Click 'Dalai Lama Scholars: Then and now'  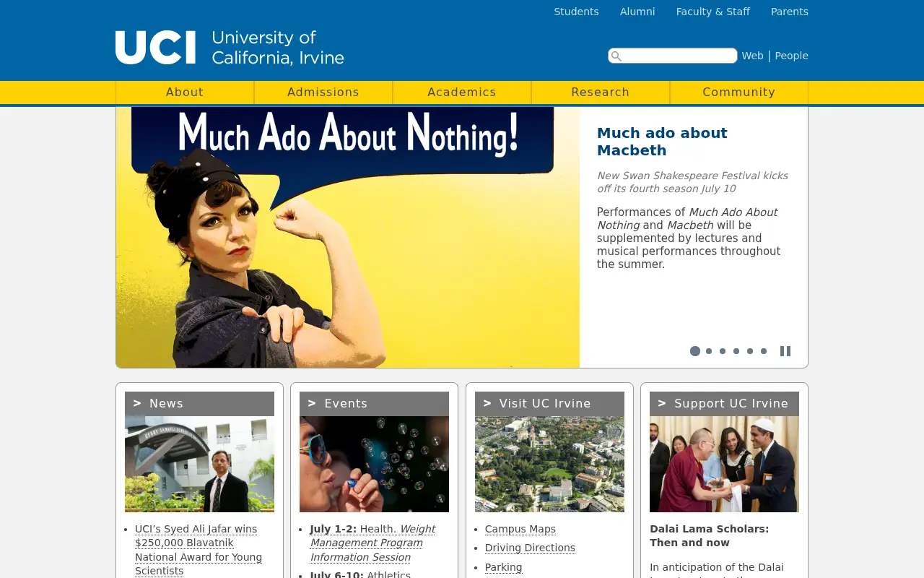(x=710, y=535)
